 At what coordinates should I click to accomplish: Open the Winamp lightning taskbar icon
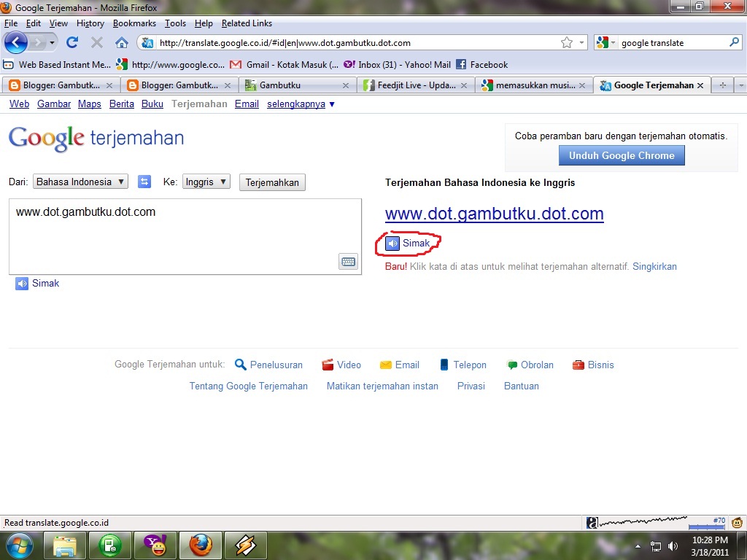click(x=246, y=545)
